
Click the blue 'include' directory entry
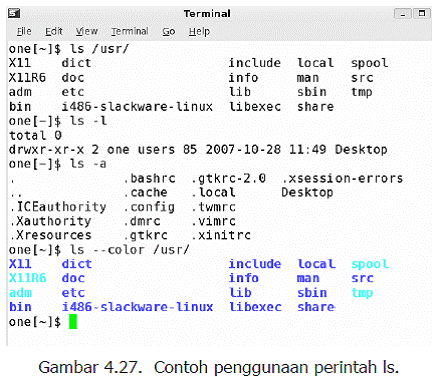coord(255,264)
